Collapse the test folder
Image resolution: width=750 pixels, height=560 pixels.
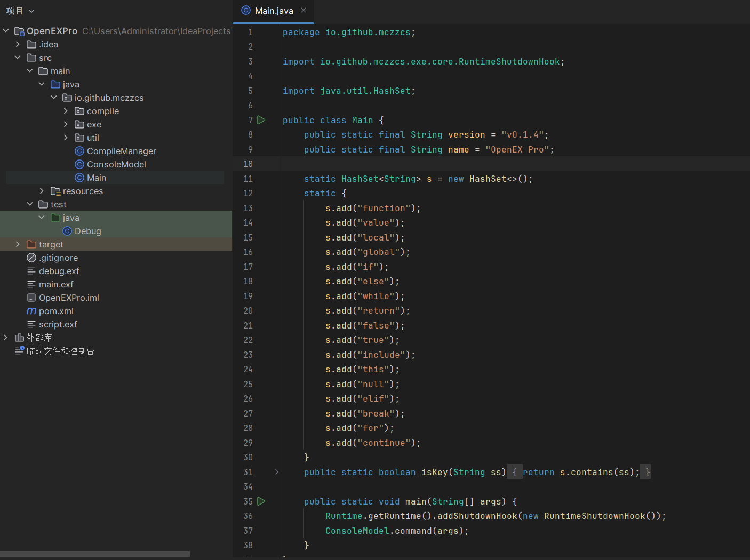pos(30,204)
